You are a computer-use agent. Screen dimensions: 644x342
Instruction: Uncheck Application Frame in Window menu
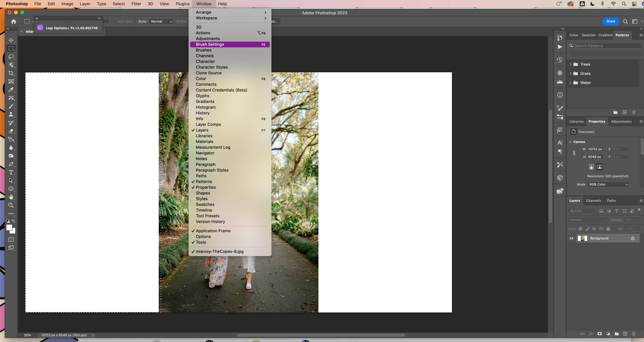tap(213, 231)
